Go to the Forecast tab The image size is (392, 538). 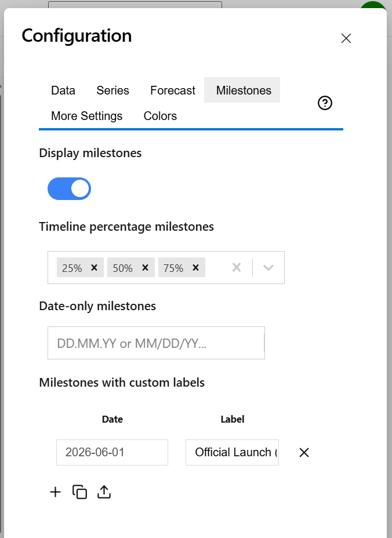click(x=172, y=90)
